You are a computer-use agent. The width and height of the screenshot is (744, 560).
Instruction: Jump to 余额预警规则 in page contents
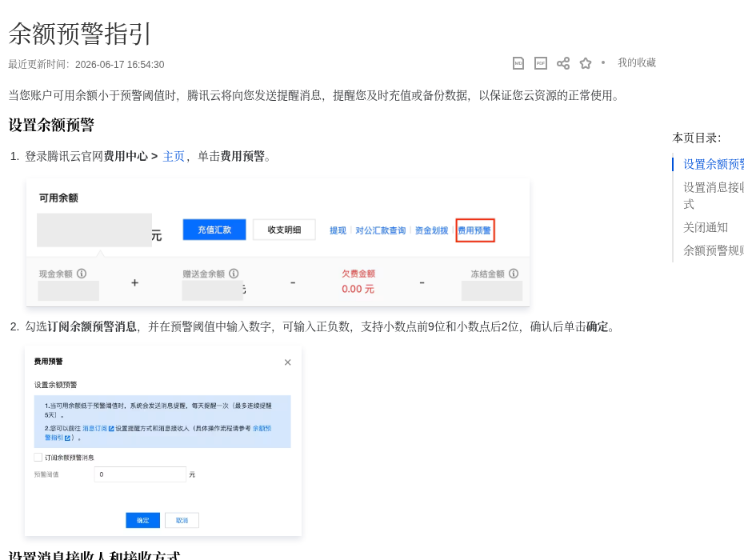coord(713,250)
